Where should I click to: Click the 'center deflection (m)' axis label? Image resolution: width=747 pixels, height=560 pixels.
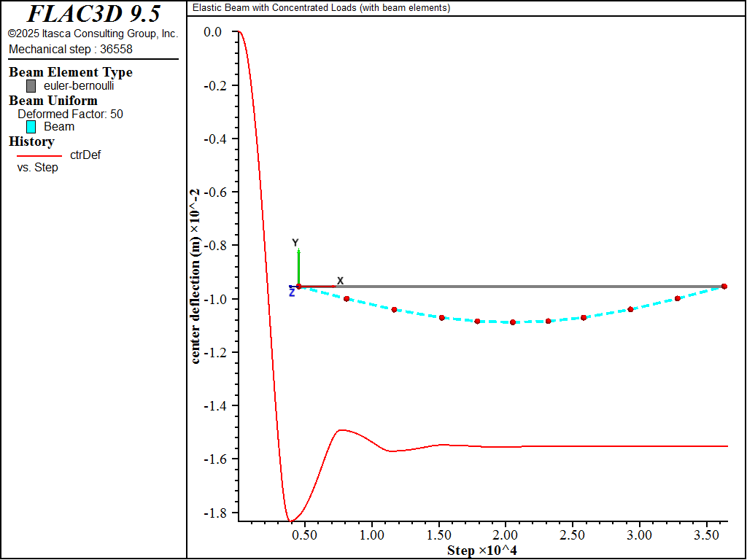[196, 276]
